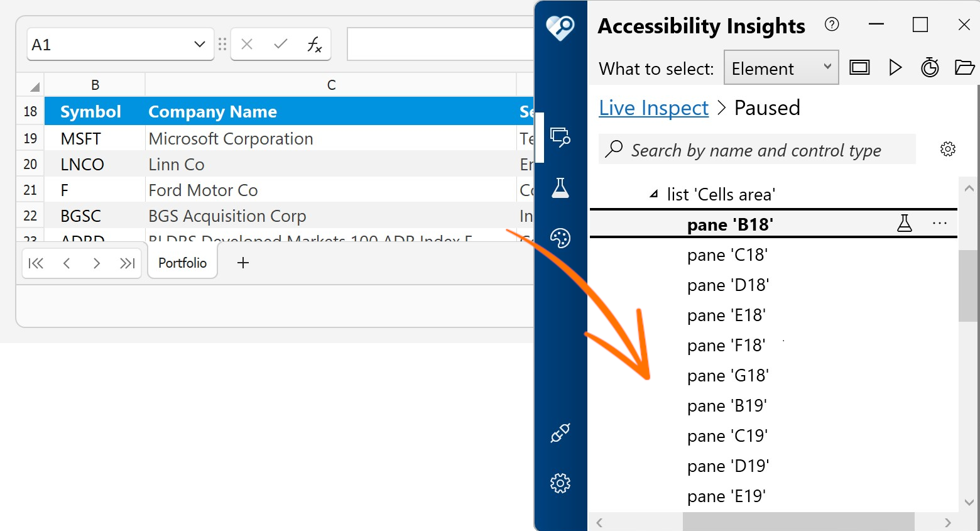Open the Tests flask sidebar icon

point(560,188)
